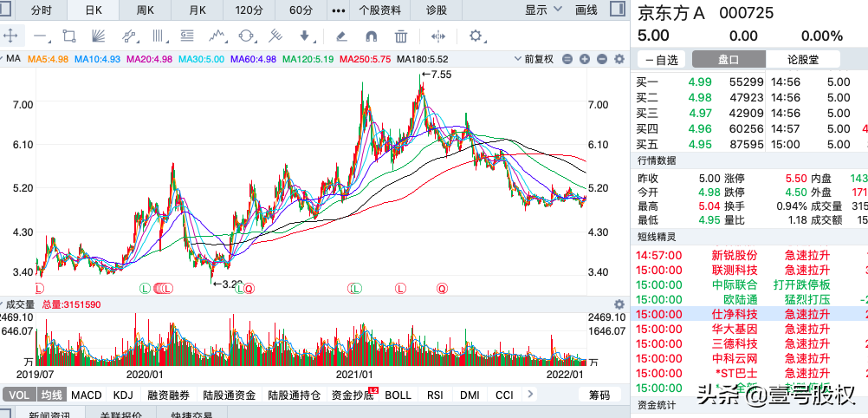
Task: Open the 筹码 chip distribution button
Action: pyautogui.click(x=599, y=395)
